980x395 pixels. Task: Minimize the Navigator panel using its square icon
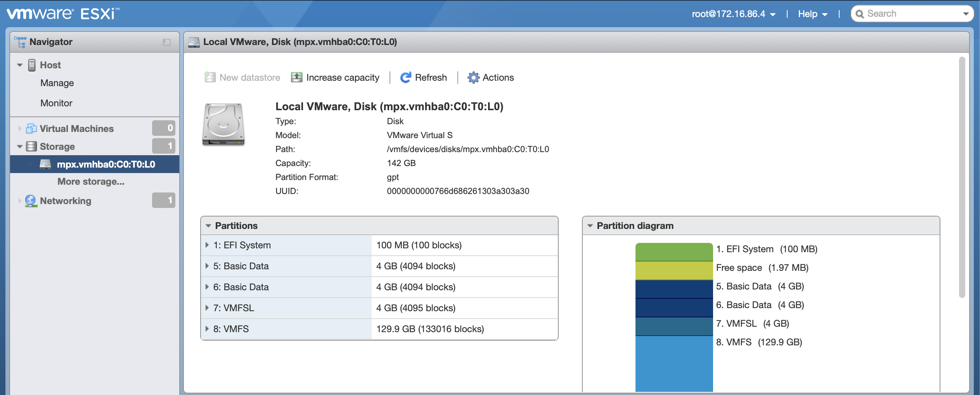pyautogui.click(x=167, y=42)
